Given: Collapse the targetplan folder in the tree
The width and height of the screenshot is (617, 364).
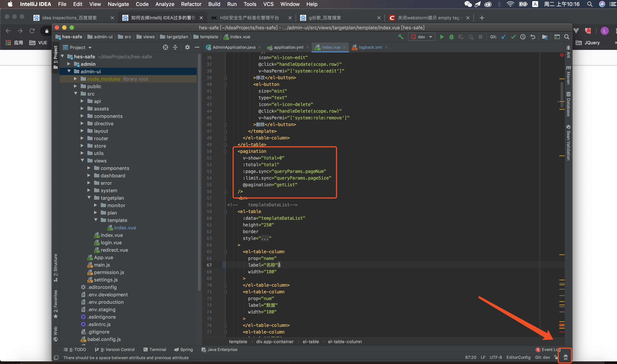Looking at the screenshot, I should [x=89, y=198].
